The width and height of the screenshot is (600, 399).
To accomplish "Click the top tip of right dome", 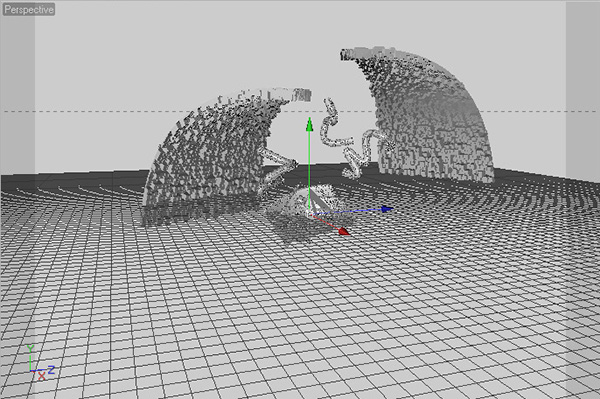I will [349, 54].
